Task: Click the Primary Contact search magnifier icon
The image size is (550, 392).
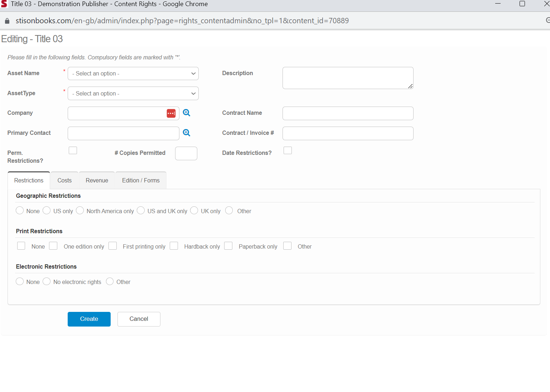Action: [187, 133]
